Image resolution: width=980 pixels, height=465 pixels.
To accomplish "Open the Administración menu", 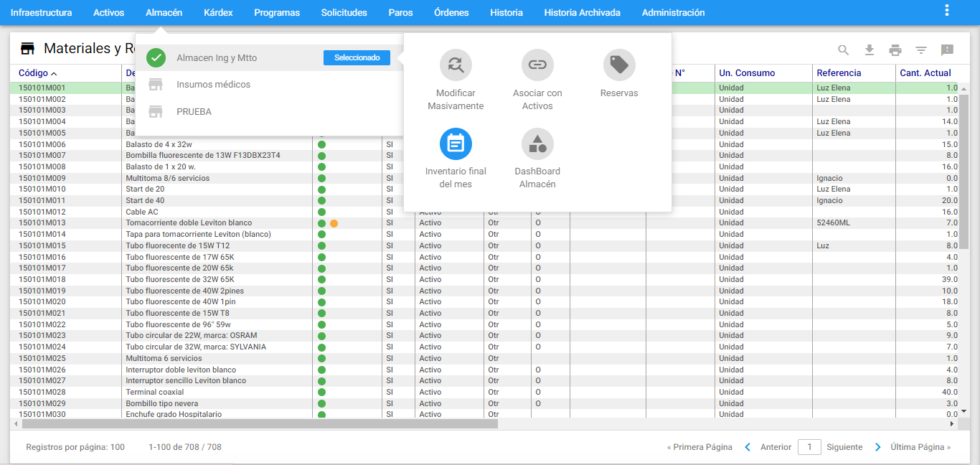I will 673,13.
